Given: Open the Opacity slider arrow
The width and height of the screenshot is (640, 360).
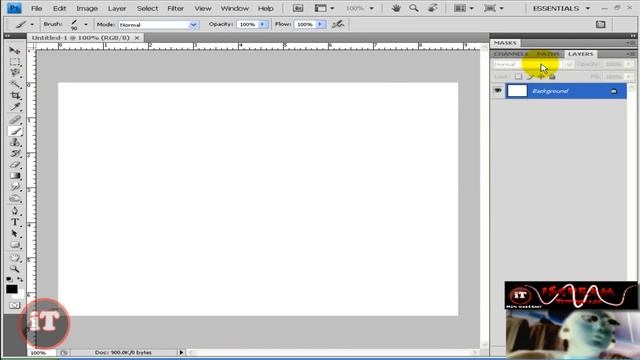Looking at the screenshot, I should (x=263, y=24).
